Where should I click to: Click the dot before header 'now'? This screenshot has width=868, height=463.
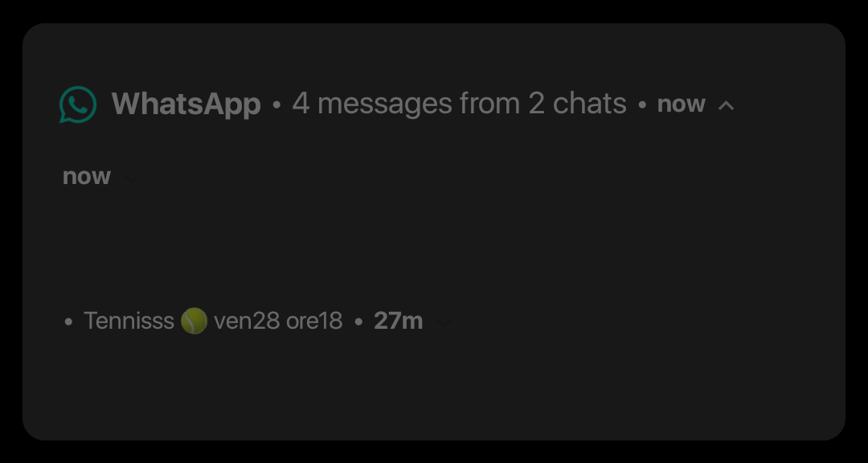(642, 105)
